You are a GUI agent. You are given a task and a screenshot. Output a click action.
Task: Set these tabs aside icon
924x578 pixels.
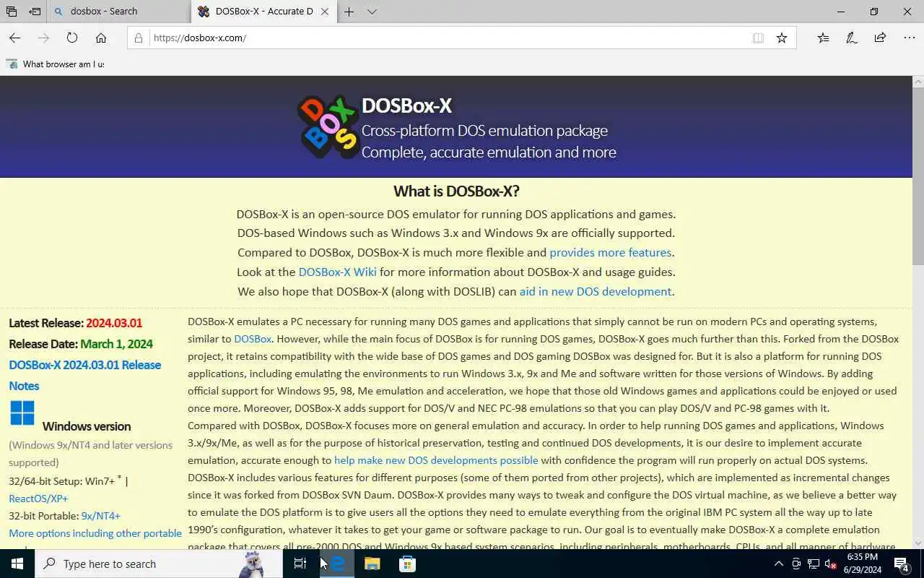[35, 12]
